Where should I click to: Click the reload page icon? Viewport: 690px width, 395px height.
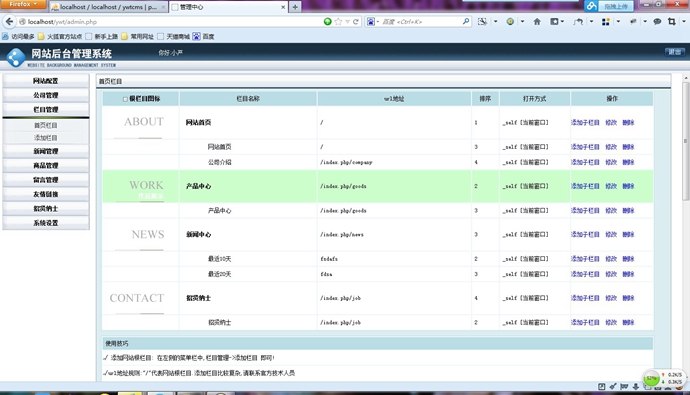(356, 22)
